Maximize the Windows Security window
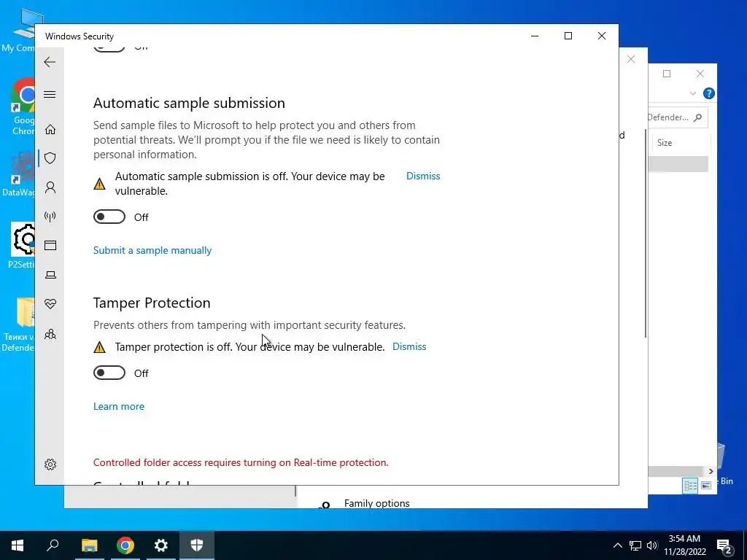 [x=568, y=36]
